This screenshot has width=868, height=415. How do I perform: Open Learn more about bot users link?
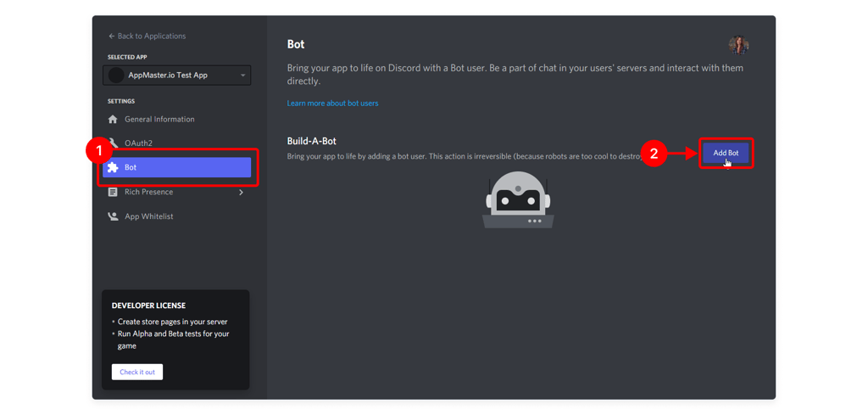click(332, 104)
